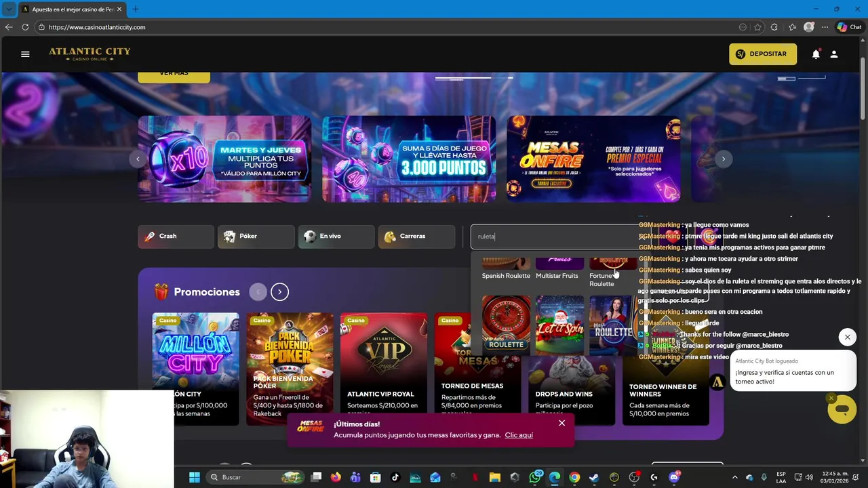Viewport: 868px width, 488px height.
Task: Select the Póker category
Action: pyautogui.click(x=256, y=237)
